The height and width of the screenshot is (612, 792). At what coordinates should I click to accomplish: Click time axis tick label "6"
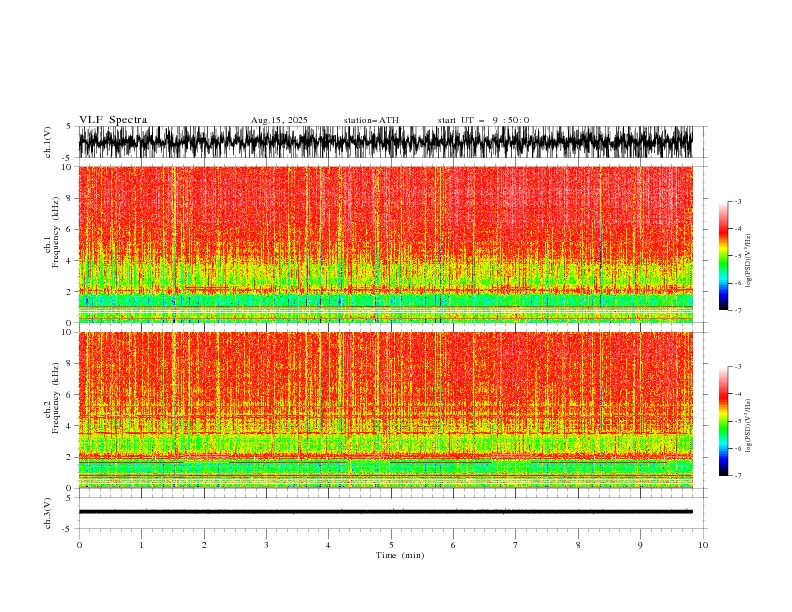point(453,545)
